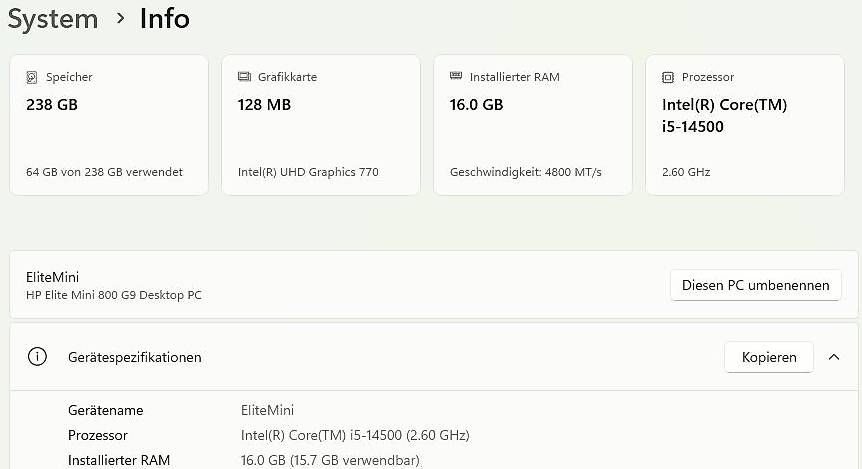Click 'Intel(R) Core(TM) i5-14500 (2.60 GHz)' value
Image resolution: width=862 pixels, height=469 pixels.
pyautogui.click(x=355, y=435)
